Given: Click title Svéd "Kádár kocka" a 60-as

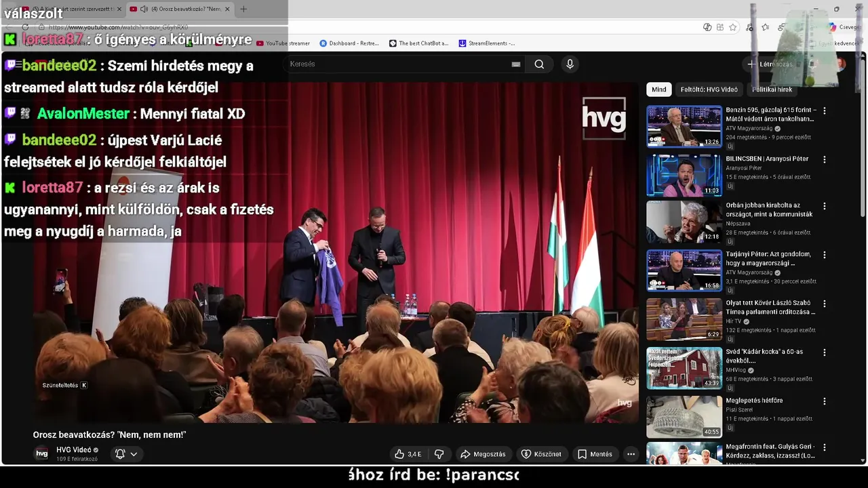Looking at the screenshot, I should point(764,357).
